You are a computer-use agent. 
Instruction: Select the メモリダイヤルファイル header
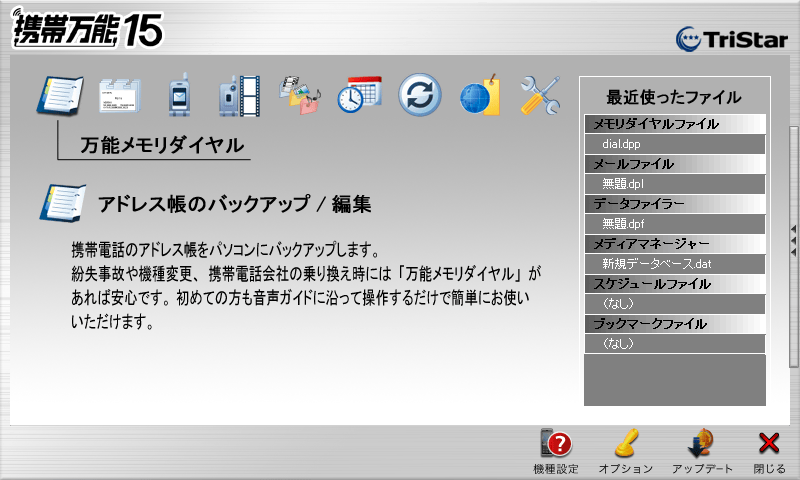[x=674, y=124]
